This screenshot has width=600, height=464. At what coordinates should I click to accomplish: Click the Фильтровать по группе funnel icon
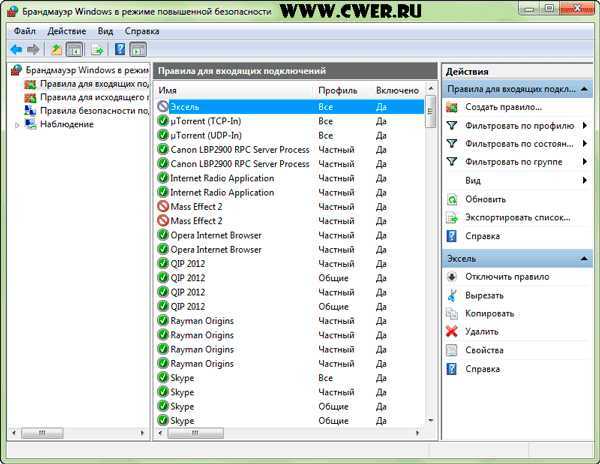pos(452,162)
